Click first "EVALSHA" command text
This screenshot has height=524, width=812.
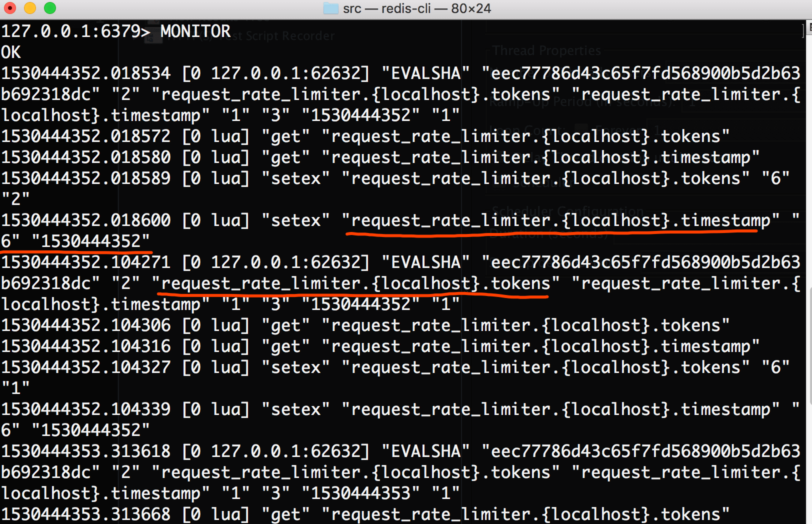point(426,73)
